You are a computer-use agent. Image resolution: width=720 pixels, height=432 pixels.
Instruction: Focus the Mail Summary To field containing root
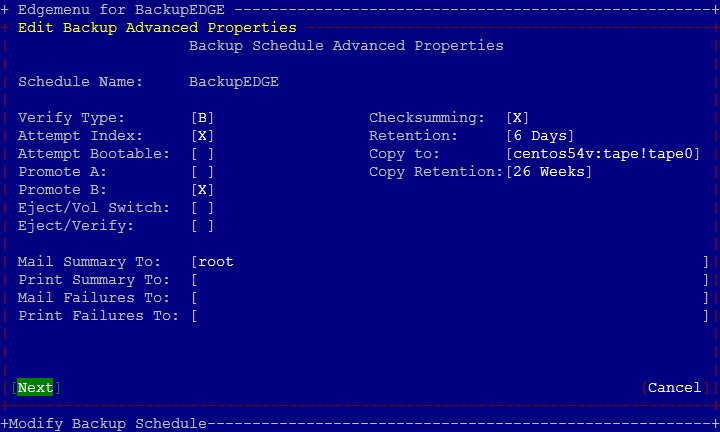click(x=450, y=262)
